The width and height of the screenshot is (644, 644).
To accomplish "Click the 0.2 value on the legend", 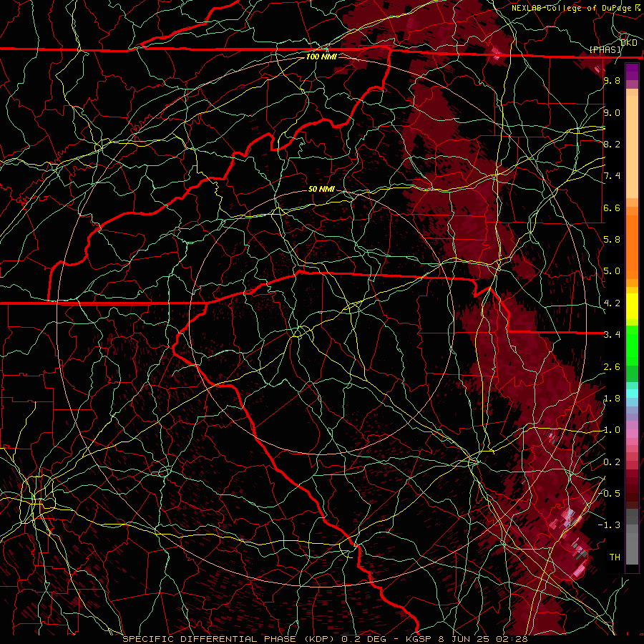I will [612, 462].
